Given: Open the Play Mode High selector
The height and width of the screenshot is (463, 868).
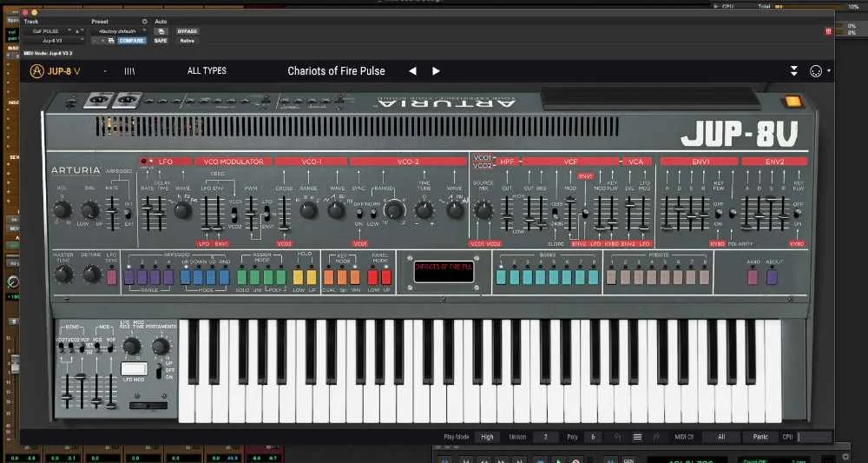Looking at the screenshot, I should [x=487, y=437].
